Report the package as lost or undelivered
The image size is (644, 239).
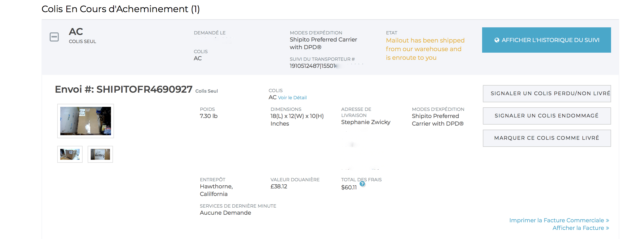click(547, 94)
